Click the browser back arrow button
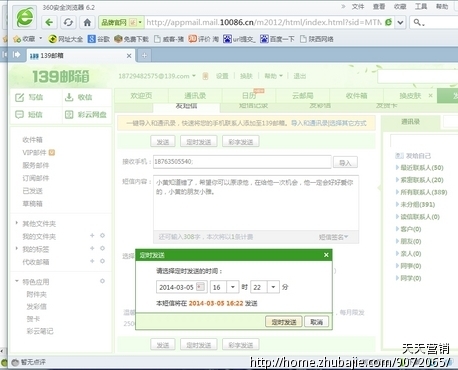Screen dimensions: 458x370 [49, 22]
